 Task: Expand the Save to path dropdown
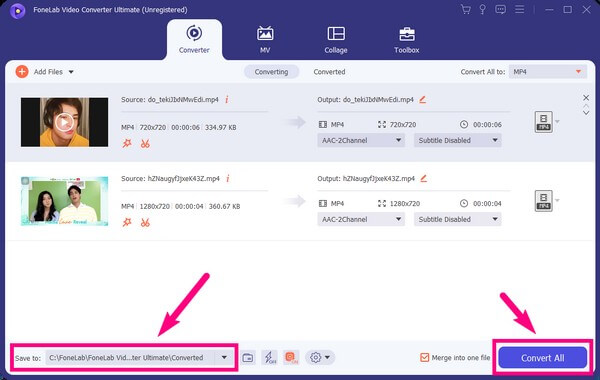coord(224,357)
